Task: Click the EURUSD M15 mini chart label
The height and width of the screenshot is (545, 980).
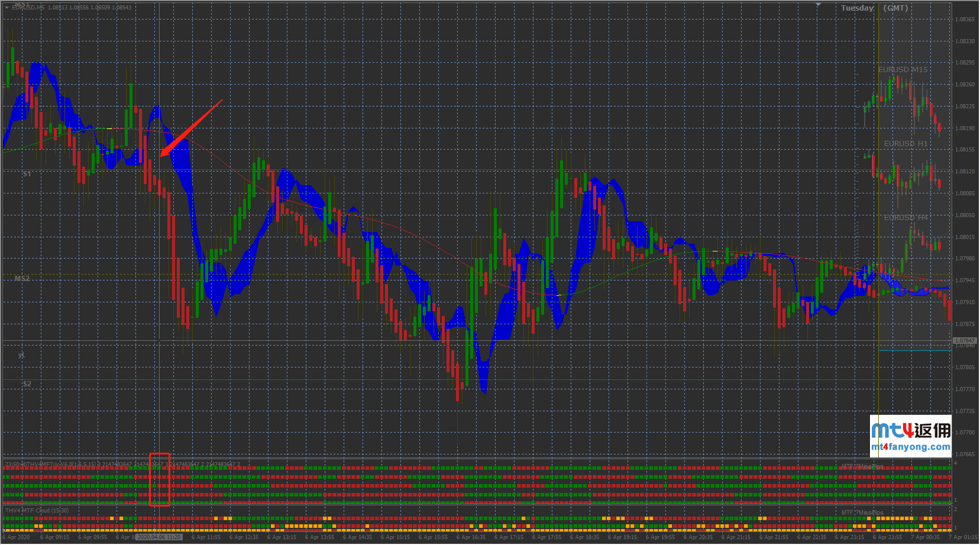Action: click(x=903, y=70)
